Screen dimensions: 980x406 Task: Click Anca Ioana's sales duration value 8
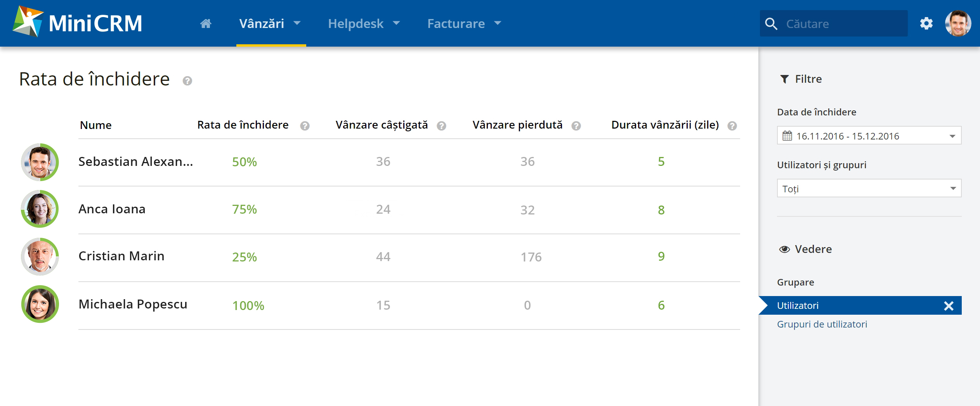click(661, 210)
